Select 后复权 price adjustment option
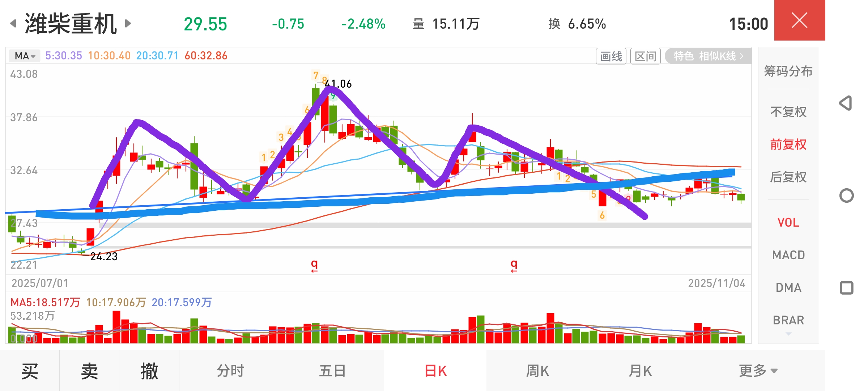Image resolution: width=868 pixels, height=391 pixels. pos(788,177)
